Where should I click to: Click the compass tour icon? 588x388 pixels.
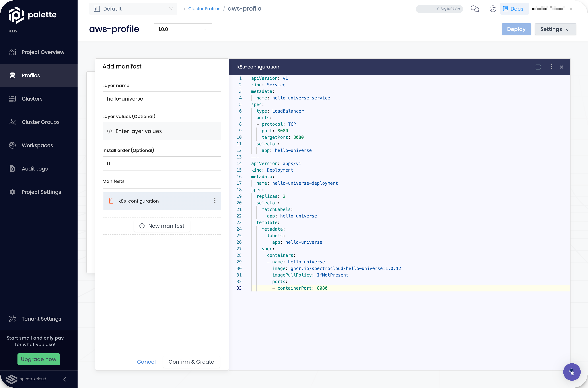click(493, 9)
